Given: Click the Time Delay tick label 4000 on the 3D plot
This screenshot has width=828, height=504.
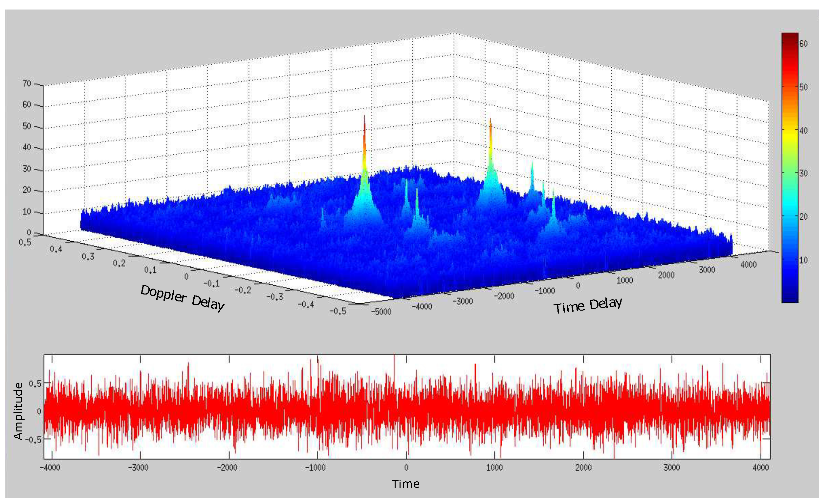Looking at the screenshot, I should pyautogui.click(x=748, y=264).
